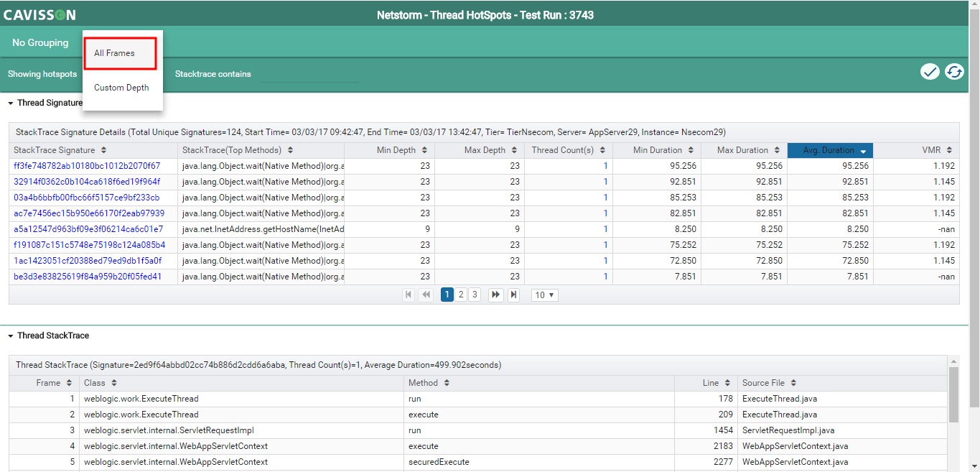Screen dimensions: 980x472
Task: Open signature 03a4b6bbfb00fbc66f5157ce9bf233cb
Action: click(x=87, y=198)
